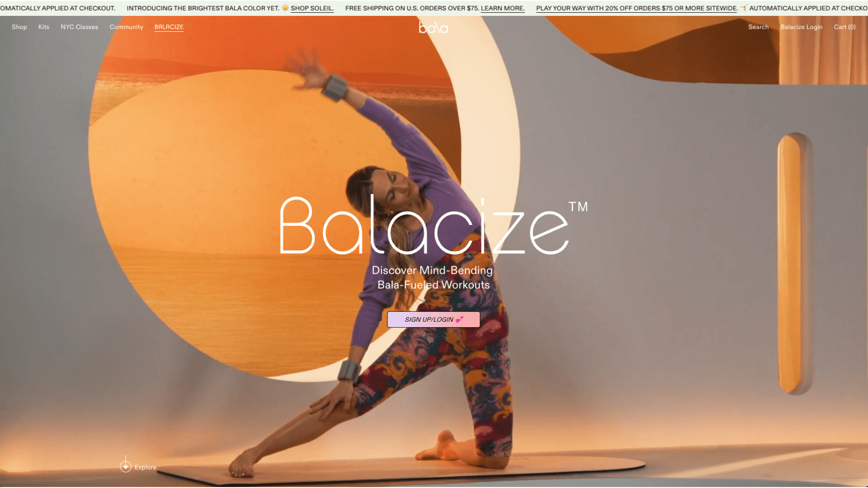Click LEARN MORE about free shipping
This screenshot has height=488, width=868.
(503, 8)
